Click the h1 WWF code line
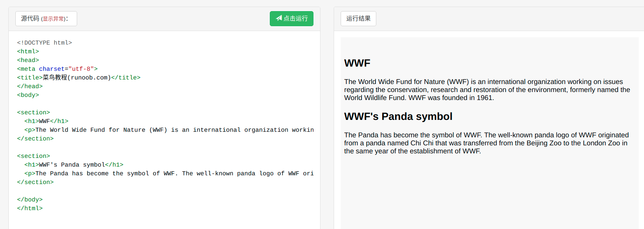The width and height of the screenshot is (644, 229). click(46, 121)
